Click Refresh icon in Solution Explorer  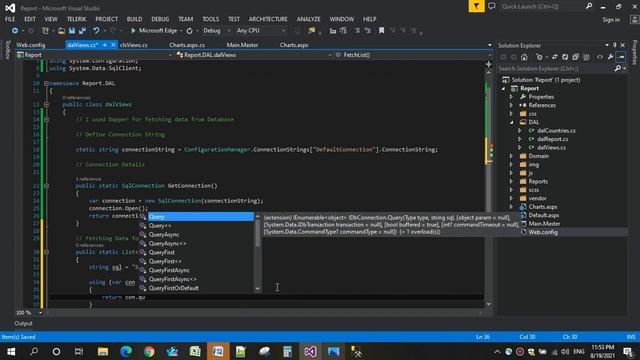[x=565, y=57]
